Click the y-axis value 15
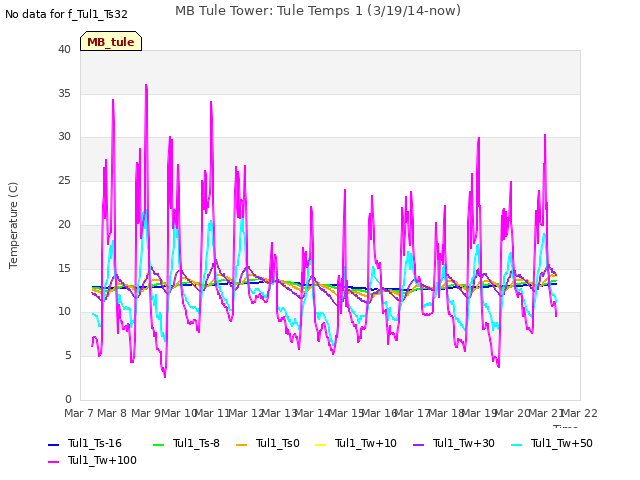 [x=64, y=269]
